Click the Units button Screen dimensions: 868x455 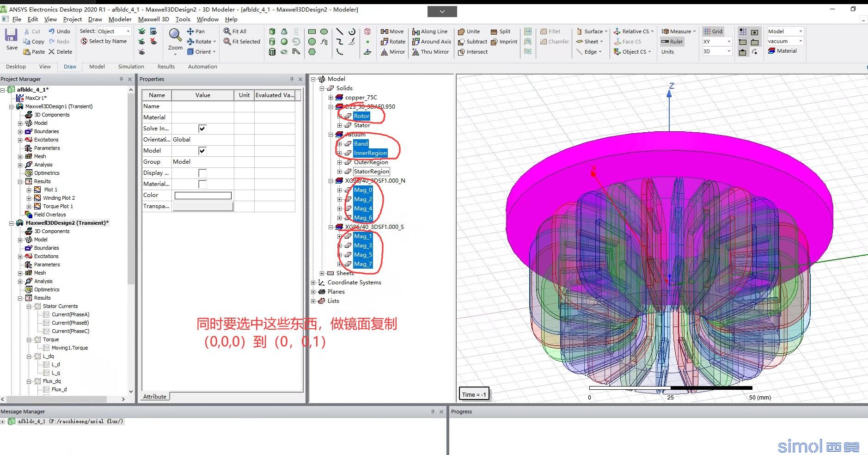pos(667,52)
